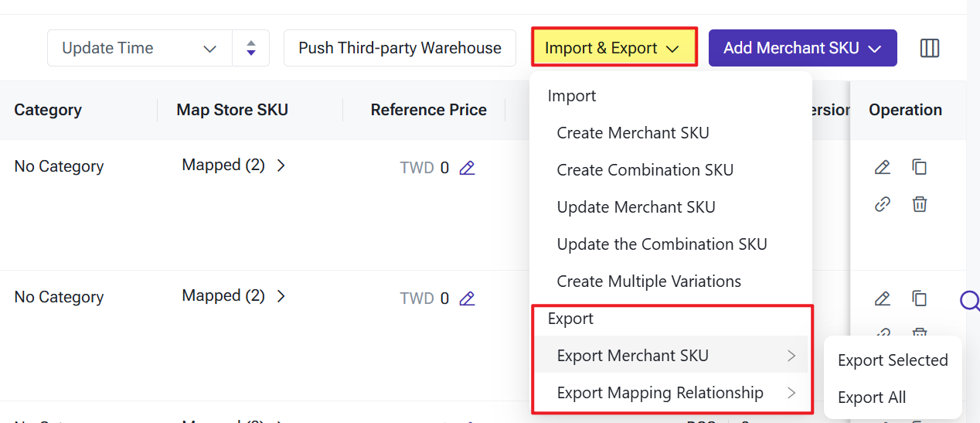
Task: Click copy icon in second row Operation
Action: point(919,298)
